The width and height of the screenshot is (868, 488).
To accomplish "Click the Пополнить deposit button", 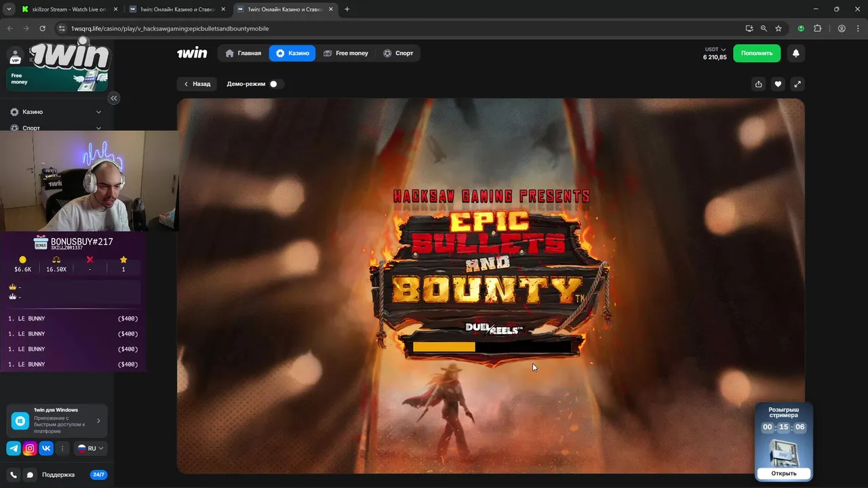I will 757,53.
